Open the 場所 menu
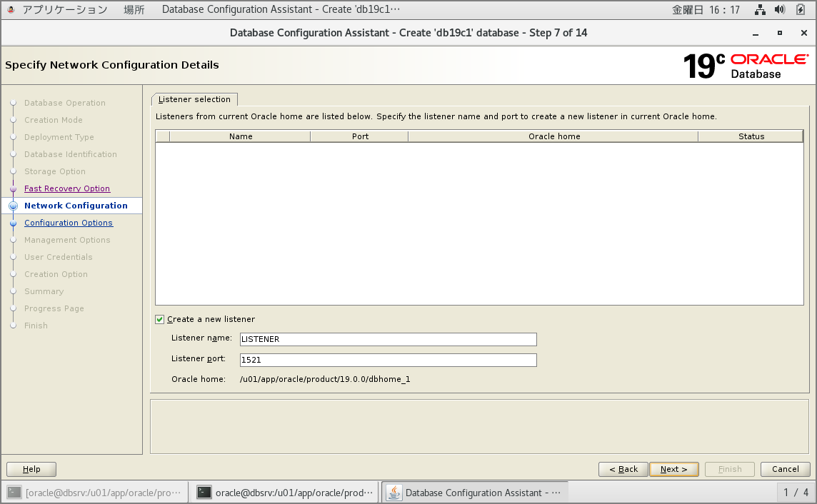Screen dimensions: 817x504 click(x=134, y=10)
